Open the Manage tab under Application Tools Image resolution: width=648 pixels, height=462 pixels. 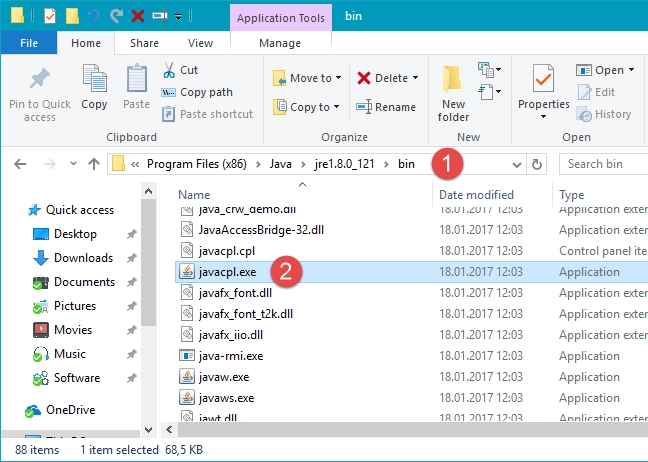[280, 43]
